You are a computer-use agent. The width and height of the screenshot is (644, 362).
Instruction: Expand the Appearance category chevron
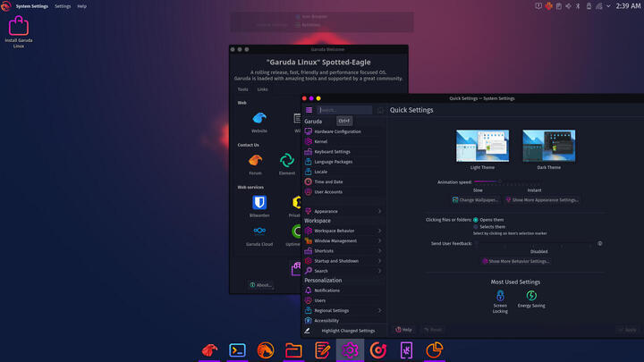pos(379,211)
